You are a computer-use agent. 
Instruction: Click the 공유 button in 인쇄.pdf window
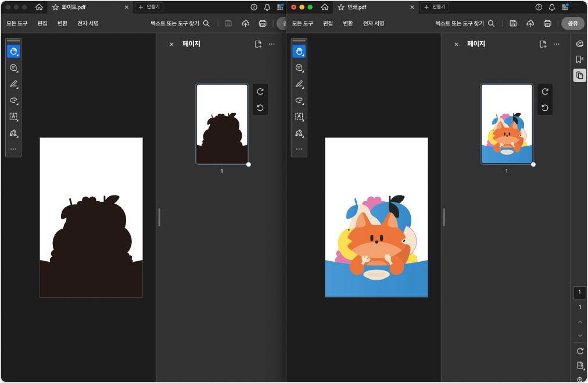click(x=572, y=23)
